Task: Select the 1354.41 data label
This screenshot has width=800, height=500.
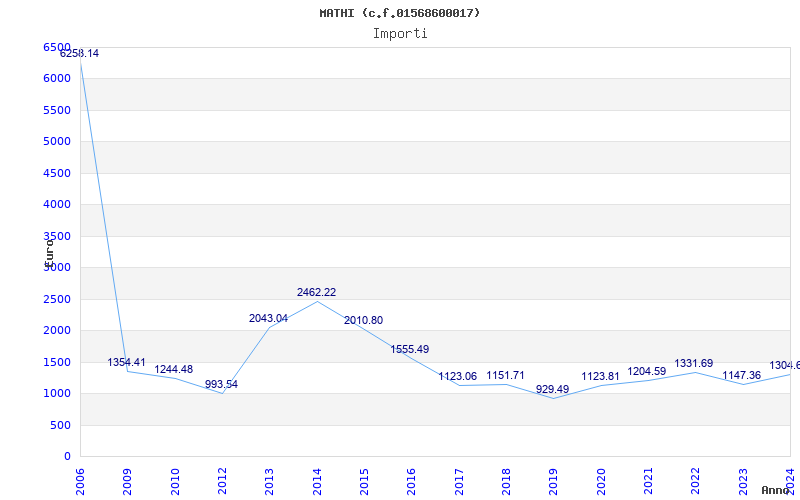Action: (127, 362)
